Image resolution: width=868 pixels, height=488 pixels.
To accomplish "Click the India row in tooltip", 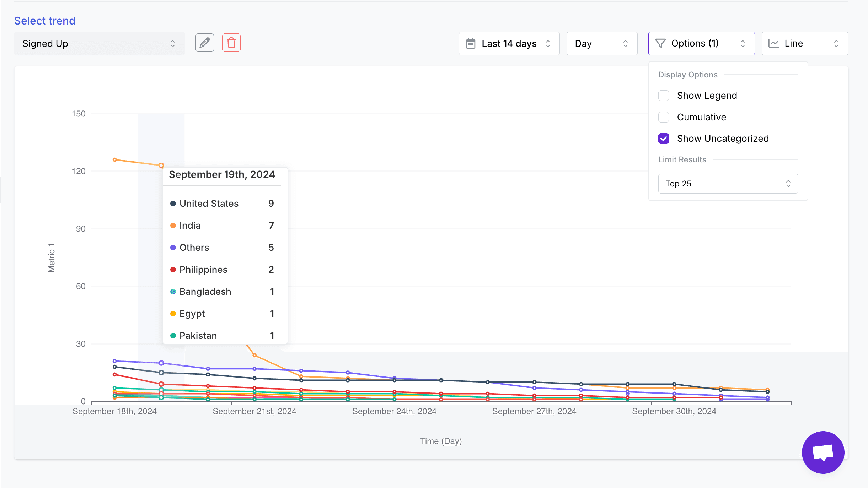I will click(222, 226).
